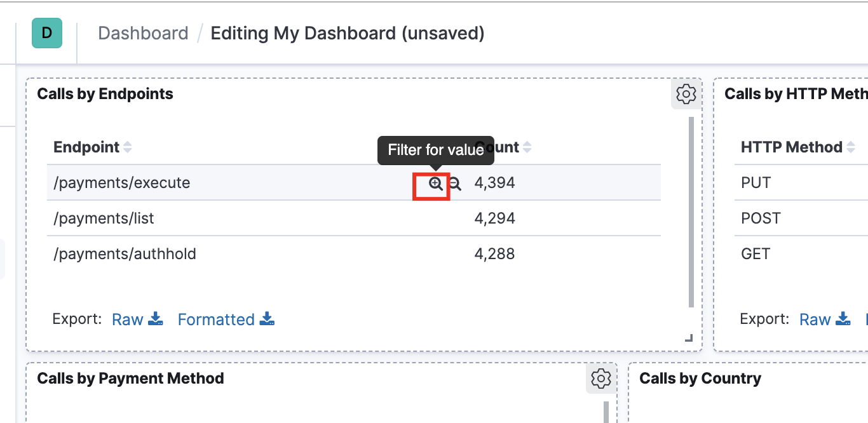
Task: Select the /payments/authhold endpoint row
Action: (x=125, y=254)
